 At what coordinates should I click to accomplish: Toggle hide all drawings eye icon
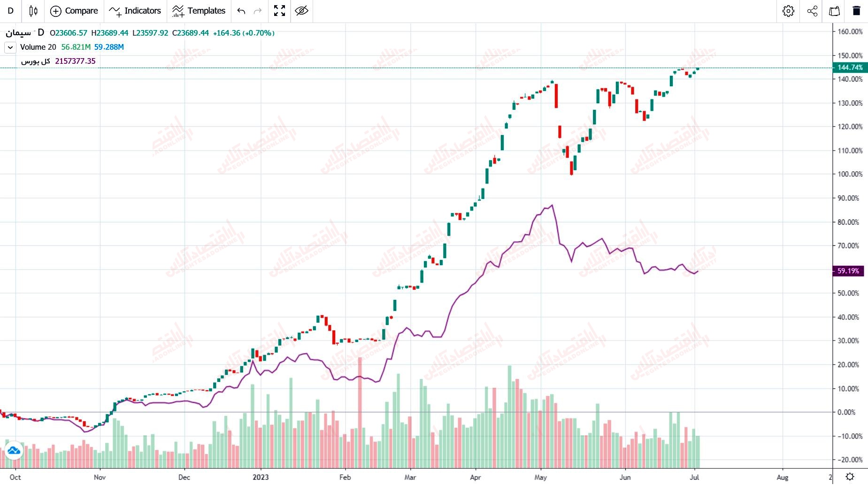[301, 11]
